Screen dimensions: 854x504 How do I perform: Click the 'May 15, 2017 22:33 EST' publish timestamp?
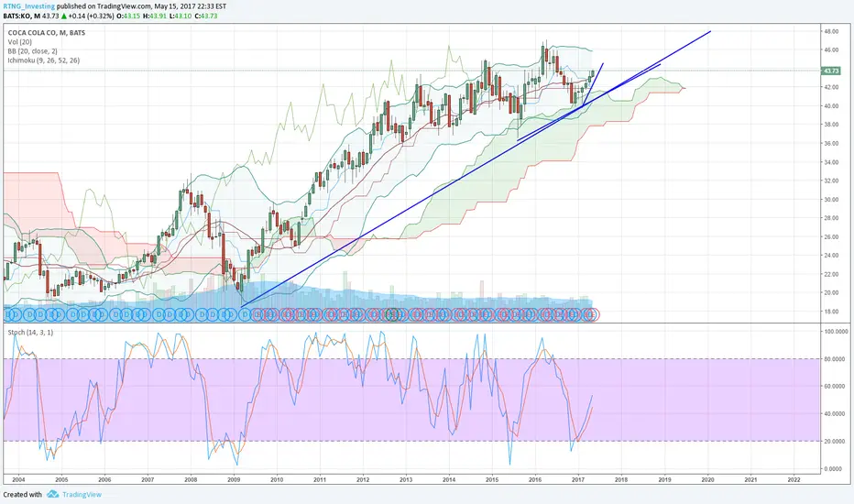(190, 6)
